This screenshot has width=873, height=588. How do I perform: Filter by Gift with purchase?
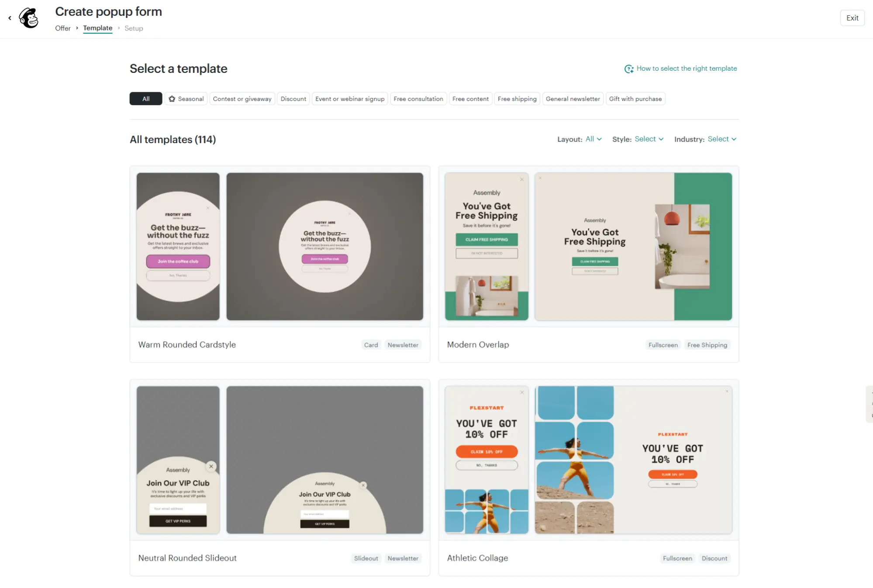pos(635,99)
